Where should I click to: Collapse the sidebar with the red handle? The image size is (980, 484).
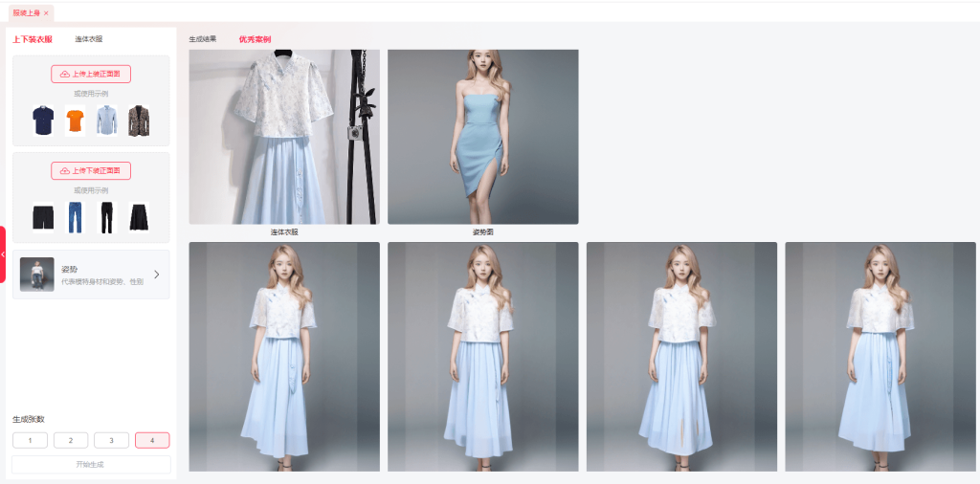coord(3,254)
